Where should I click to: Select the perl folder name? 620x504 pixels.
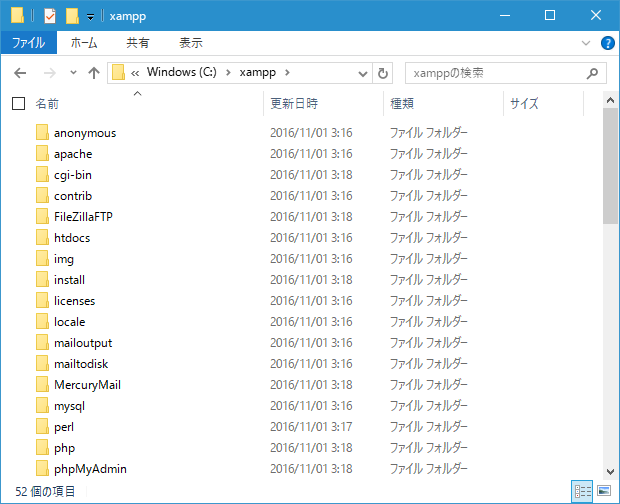click(x=64, y=427)
